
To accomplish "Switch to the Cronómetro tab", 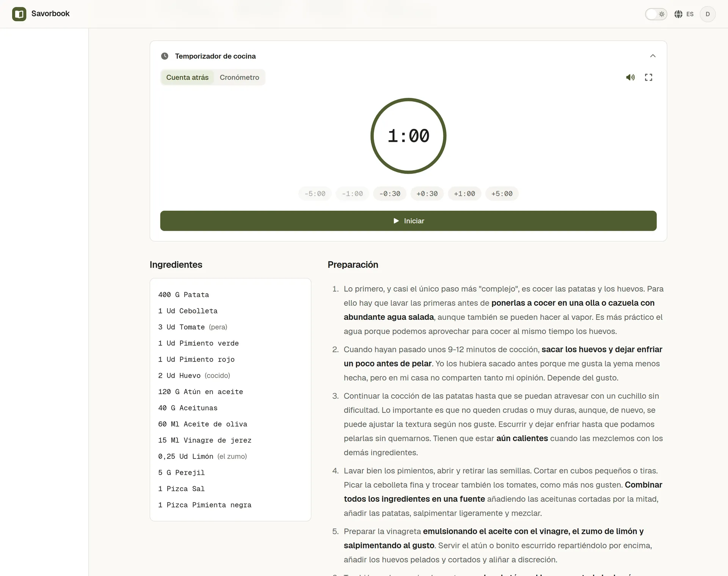I will [239, 77].
